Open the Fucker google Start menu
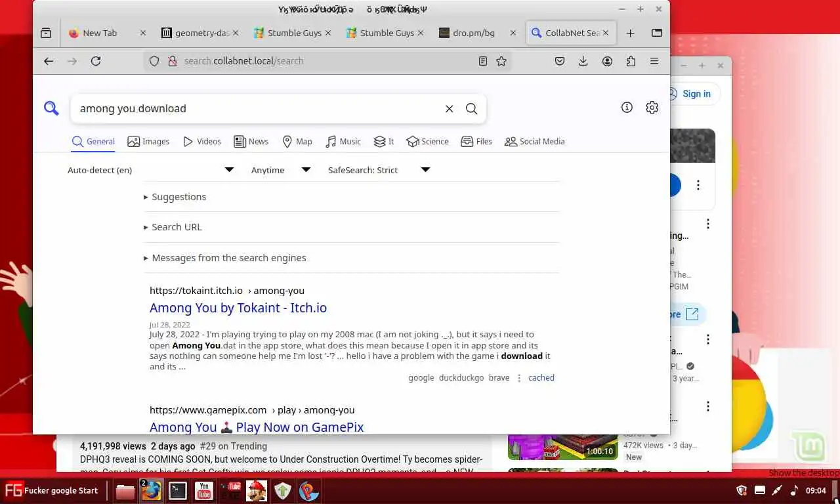This screenshot has height=504, width=840. pos(52,490)
